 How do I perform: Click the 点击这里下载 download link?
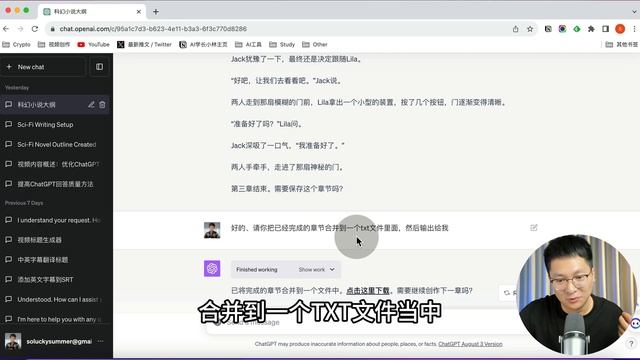pyautogui.click(x=368, y=291)
